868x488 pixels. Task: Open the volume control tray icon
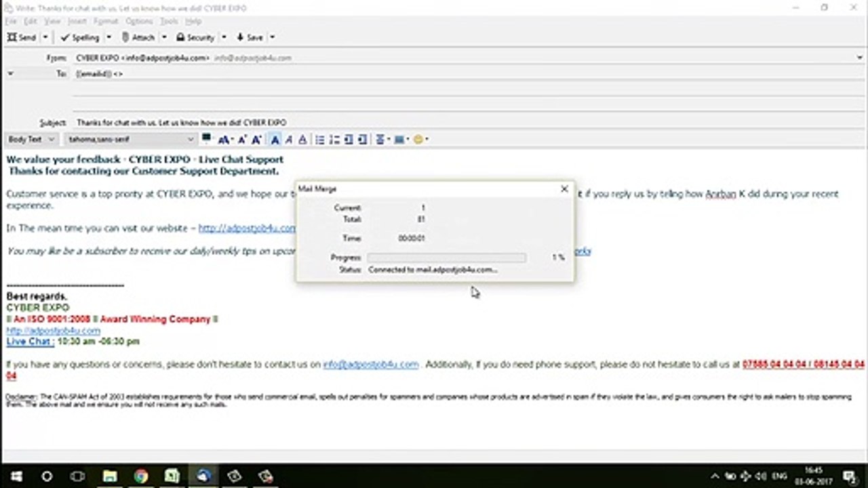tap(761, 476)
